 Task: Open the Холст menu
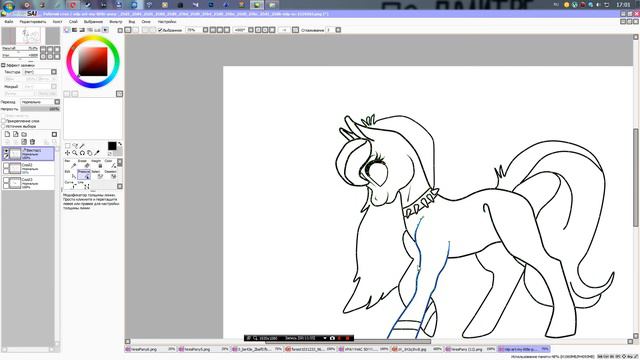click(x=57, y=22)
